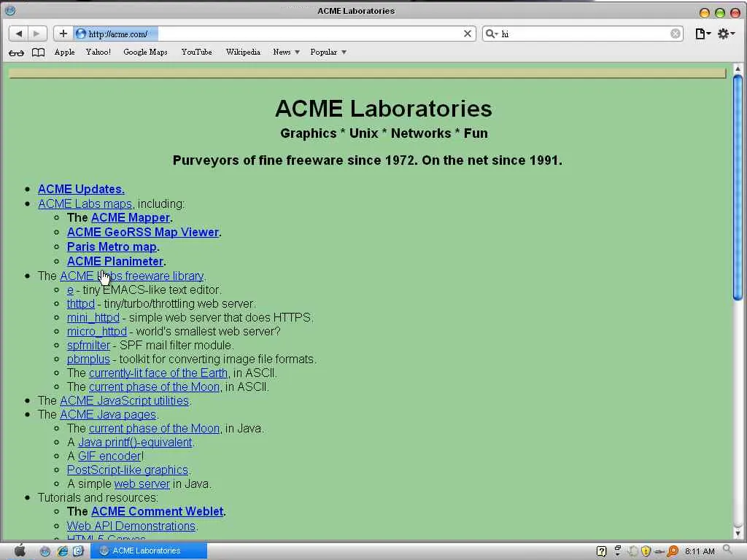Open the spfmilter link

[88, 345]
